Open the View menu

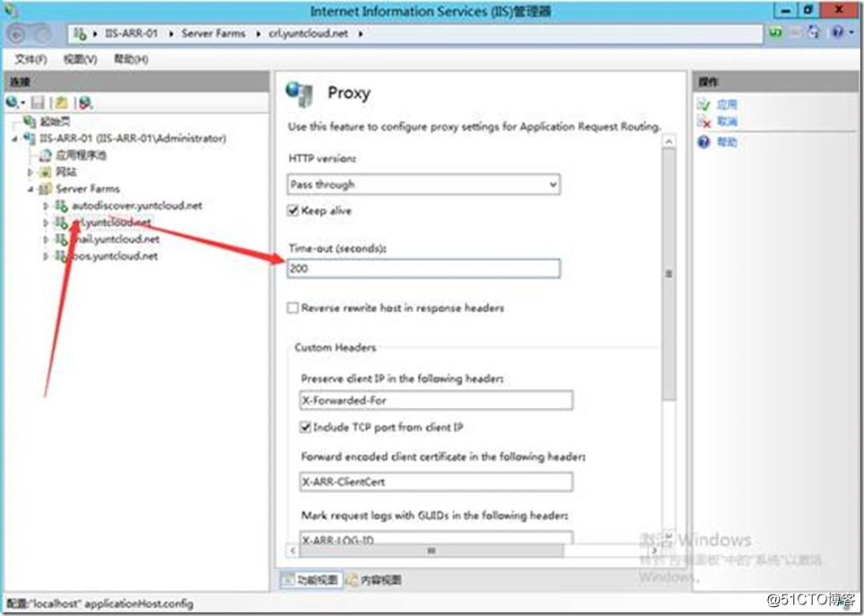[80, 59]
